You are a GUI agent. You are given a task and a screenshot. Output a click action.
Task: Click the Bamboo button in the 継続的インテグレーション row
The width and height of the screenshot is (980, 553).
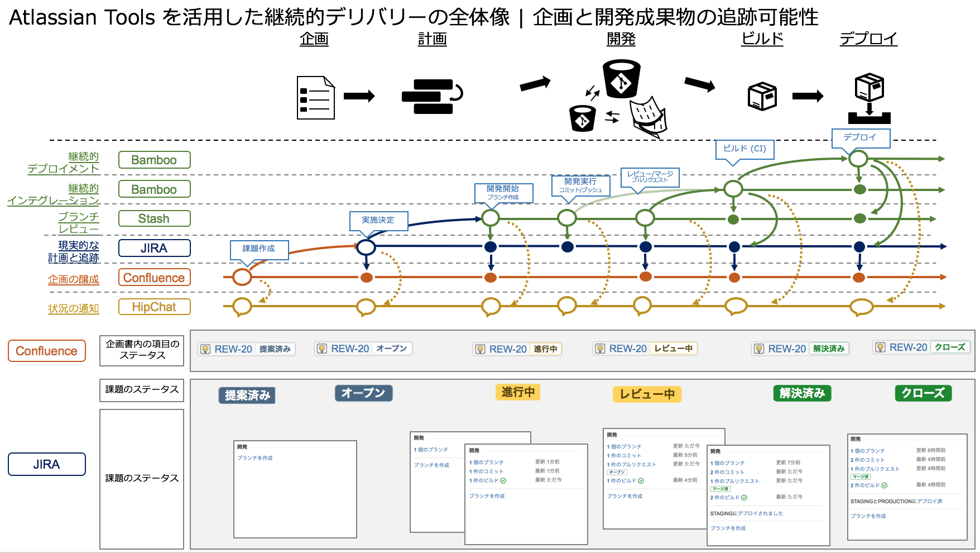(x=155, y=189)
